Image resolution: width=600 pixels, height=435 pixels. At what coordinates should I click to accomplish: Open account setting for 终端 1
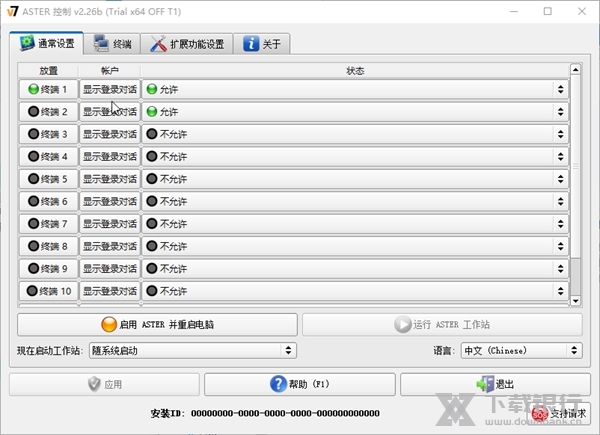(x=110, y=90)
